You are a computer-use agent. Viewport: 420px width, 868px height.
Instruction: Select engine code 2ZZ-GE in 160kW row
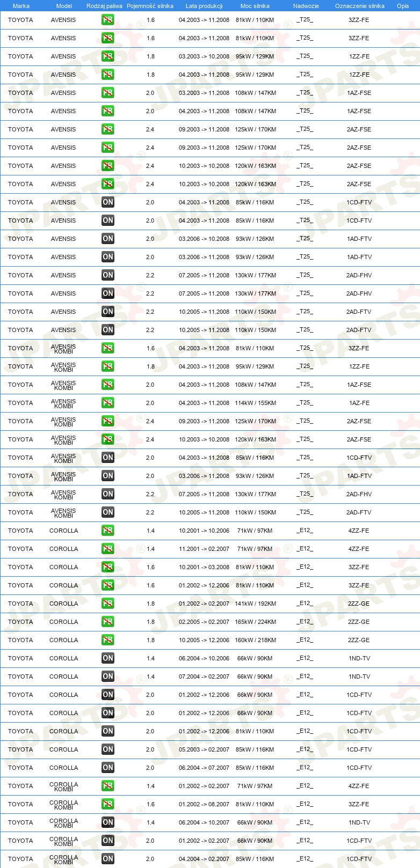pos(359,640)
